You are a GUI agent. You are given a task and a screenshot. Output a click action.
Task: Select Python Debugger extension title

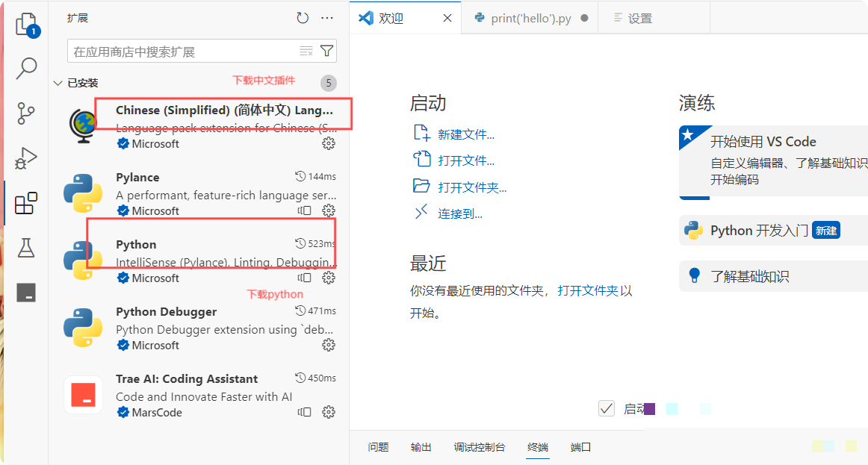pos(166,312)
